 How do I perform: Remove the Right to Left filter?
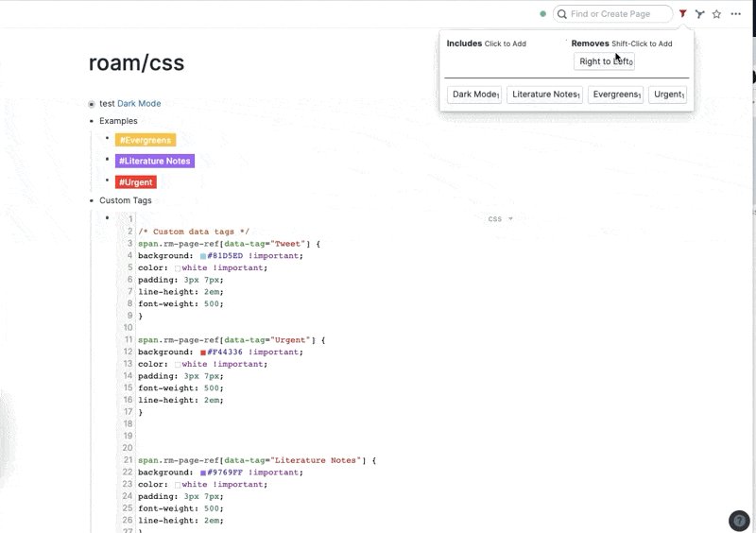click(x=604, y=61)
